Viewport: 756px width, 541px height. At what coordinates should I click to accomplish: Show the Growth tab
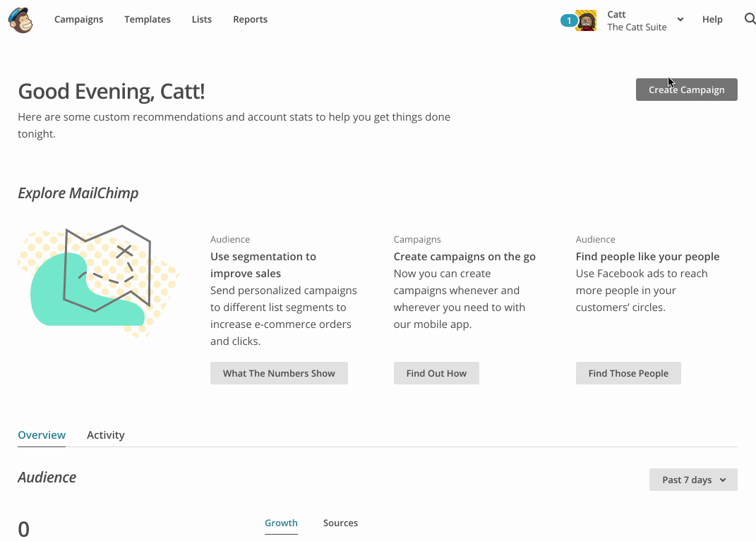(281, 523)
